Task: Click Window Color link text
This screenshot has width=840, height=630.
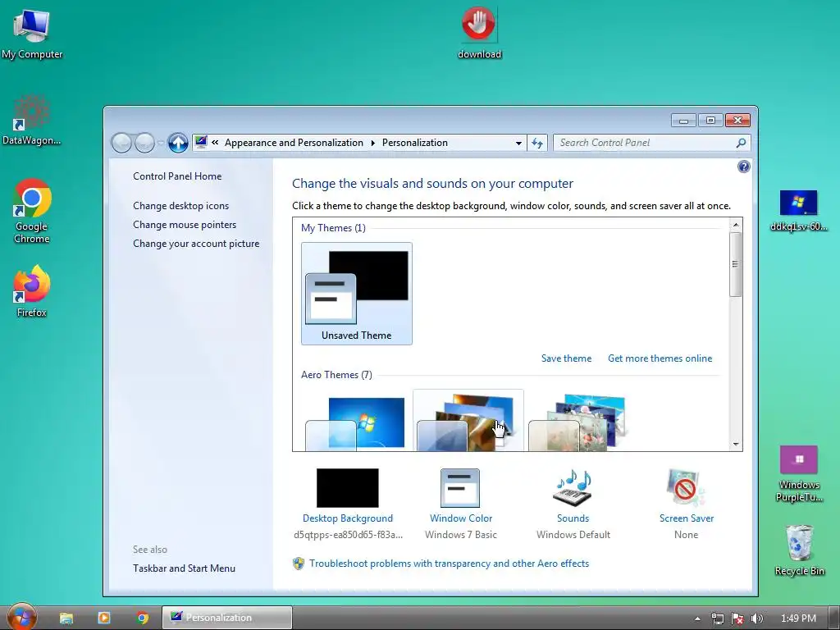Action: (461, 518)
